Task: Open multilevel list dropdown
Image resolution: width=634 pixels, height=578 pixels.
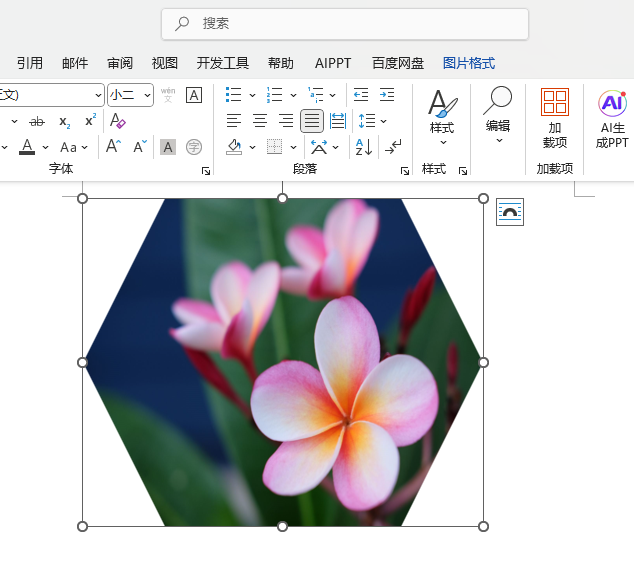Action: pyautogui.click(x=332, y=95)
